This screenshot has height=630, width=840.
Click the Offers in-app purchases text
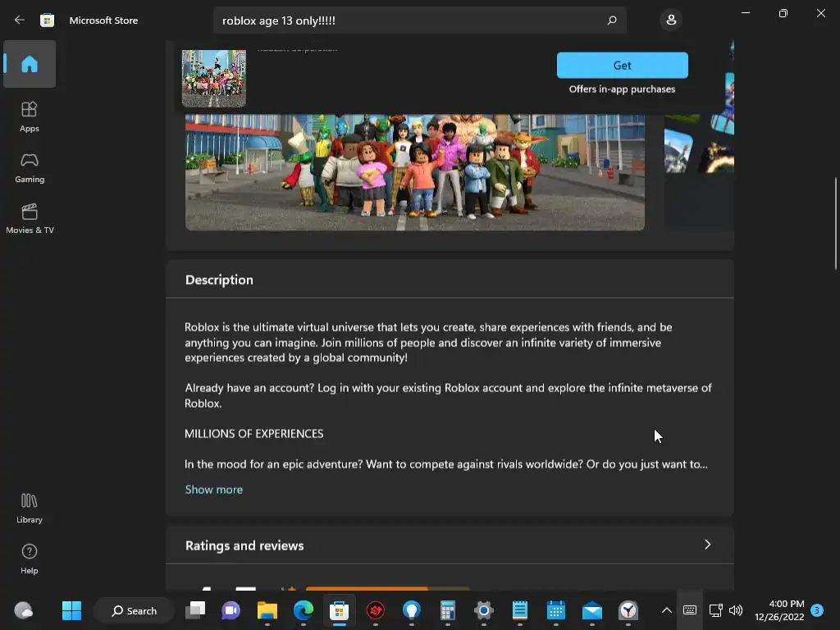tap(622, 89)
